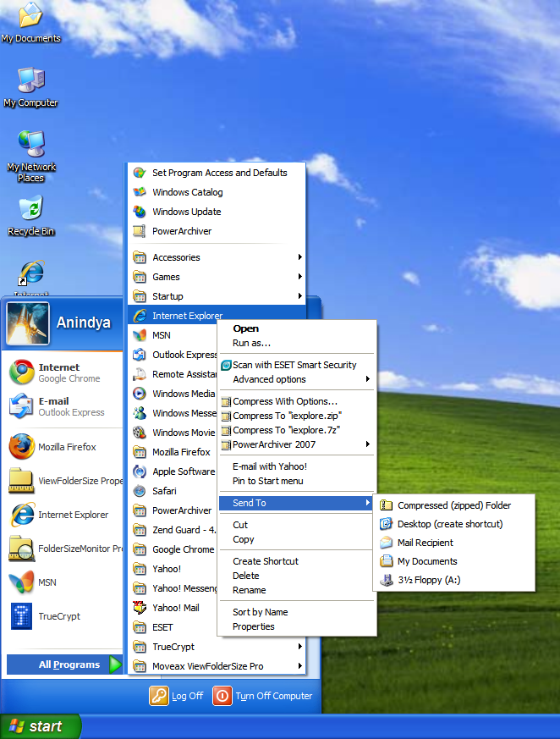Expand Advanced options submenu arrow
The height and width of the screenshot is (739, 560).
[367, 379]
